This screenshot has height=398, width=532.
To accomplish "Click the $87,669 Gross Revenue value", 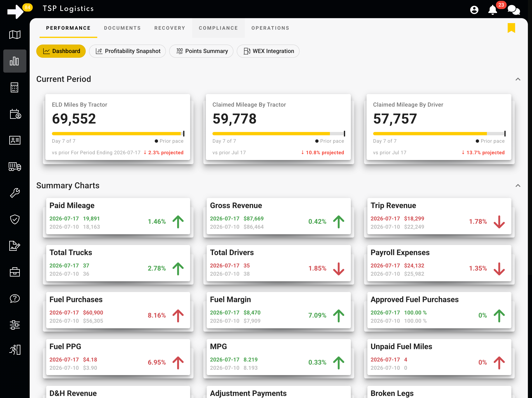I will (253, 219).
